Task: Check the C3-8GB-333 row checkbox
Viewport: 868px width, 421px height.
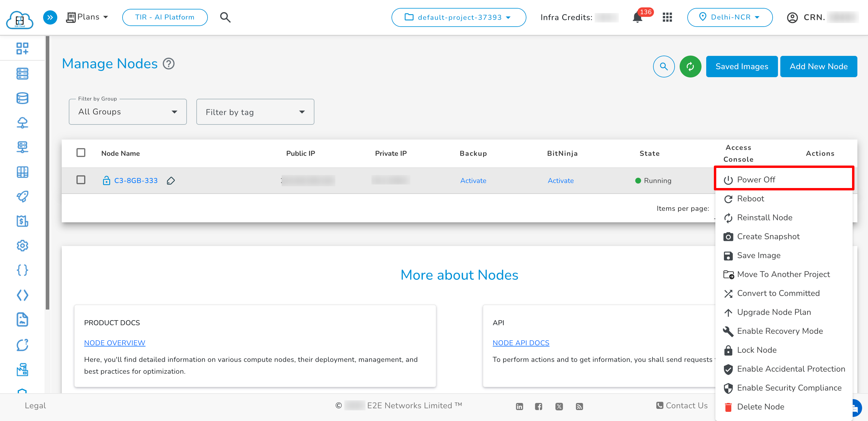Action: point(81,180)
